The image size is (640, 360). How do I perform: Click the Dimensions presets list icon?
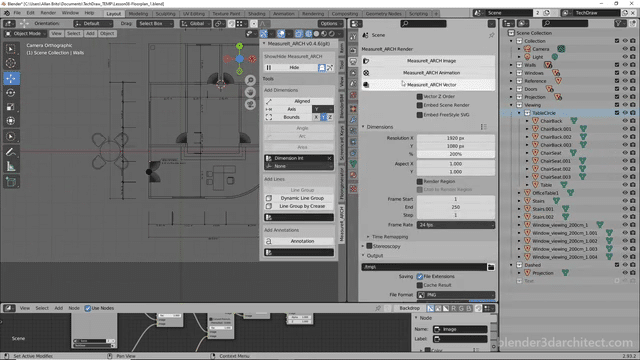coord(484,127)
